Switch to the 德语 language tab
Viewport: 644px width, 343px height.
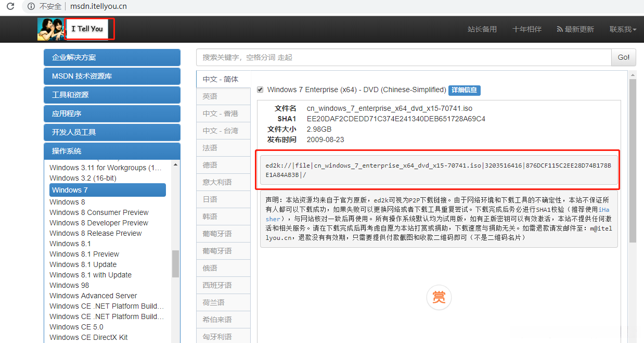pos(223,165)
